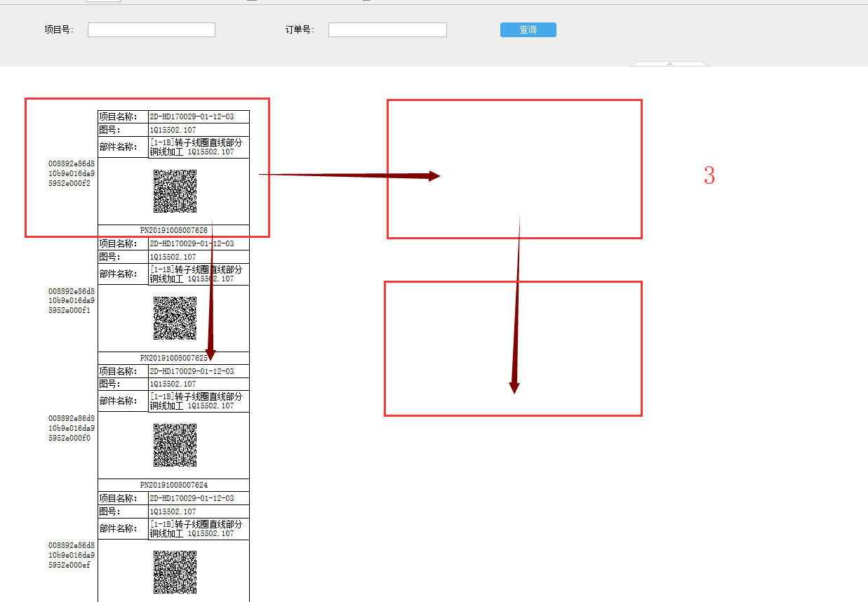The image size is (868, 602).
Task: Select the ID text ending in e000f0
Action: pos(72,428)
